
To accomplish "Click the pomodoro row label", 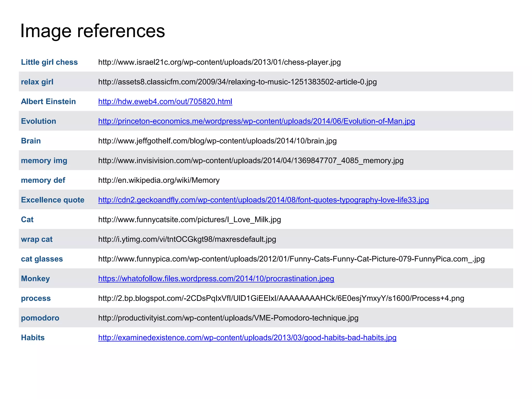I will [x=40, y=318].
